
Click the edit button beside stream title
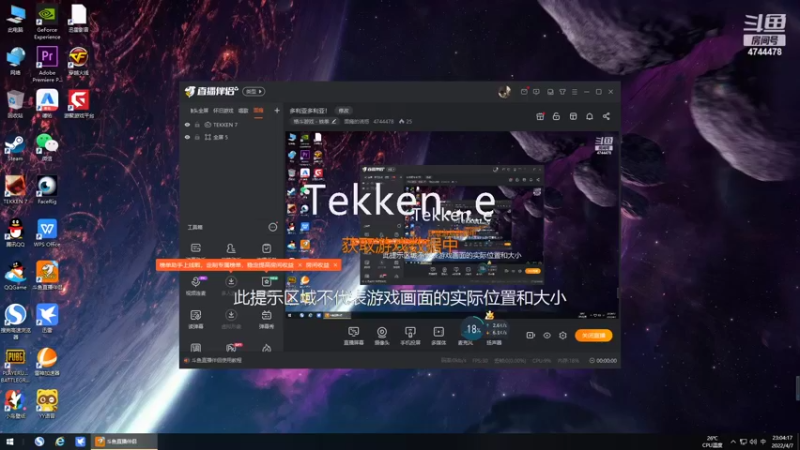click(x=343, y=111)
